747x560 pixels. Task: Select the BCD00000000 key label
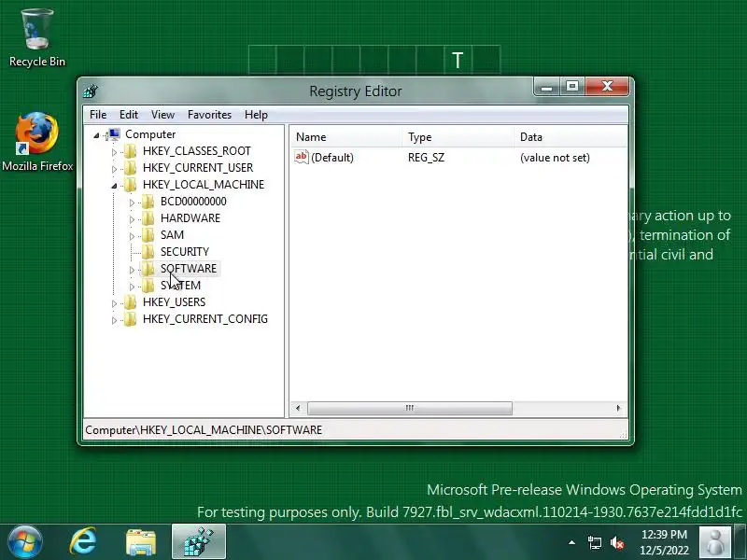point(193,202)
